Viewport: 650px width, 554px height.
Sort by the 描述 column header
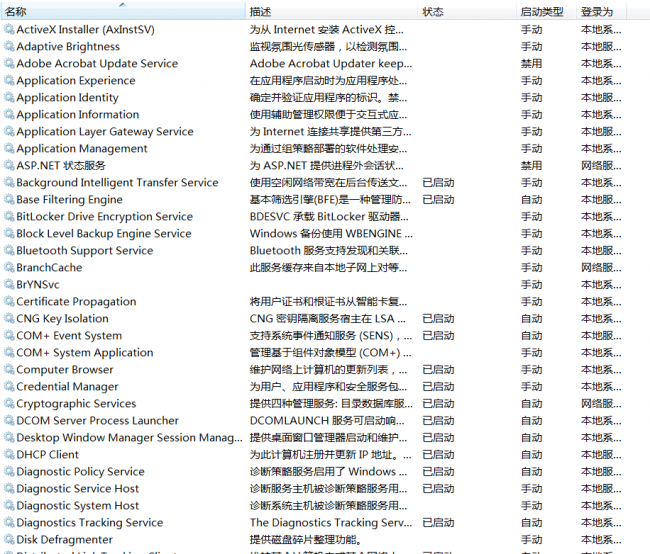(332, 12)
